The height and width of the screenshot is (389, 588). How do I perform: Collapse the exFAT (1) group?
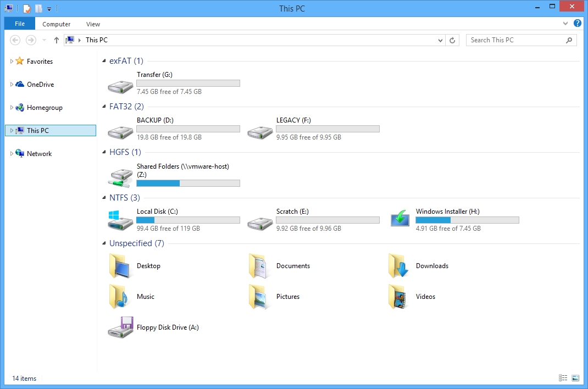104,60
